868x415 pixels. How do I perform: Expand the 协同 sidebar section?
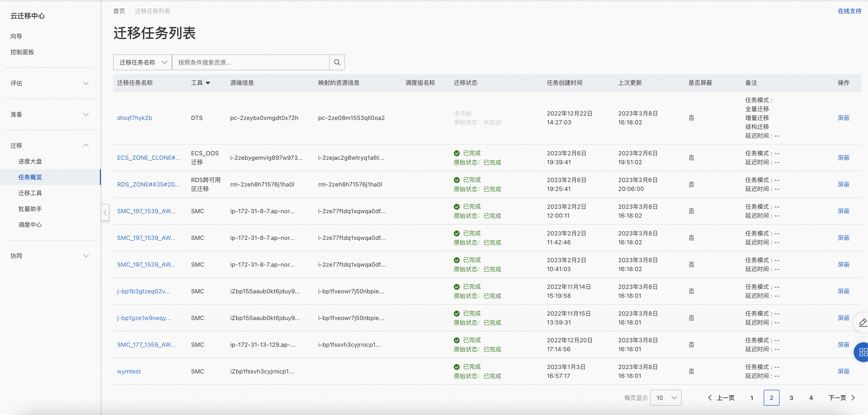tap(49, 256)
